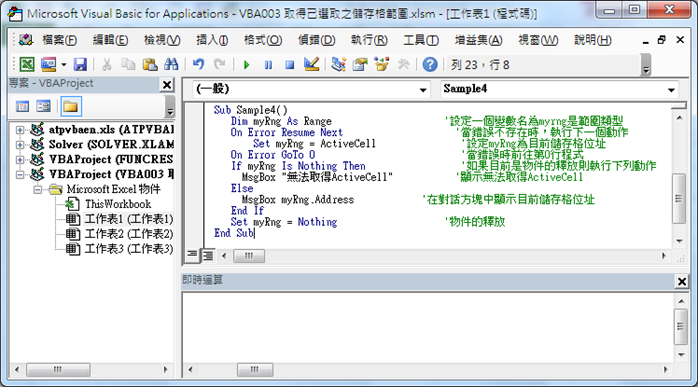The image size is (698, 387).
Task: Click the code window horizontal scrollbar thumb
Action: [x=249, y=256]
